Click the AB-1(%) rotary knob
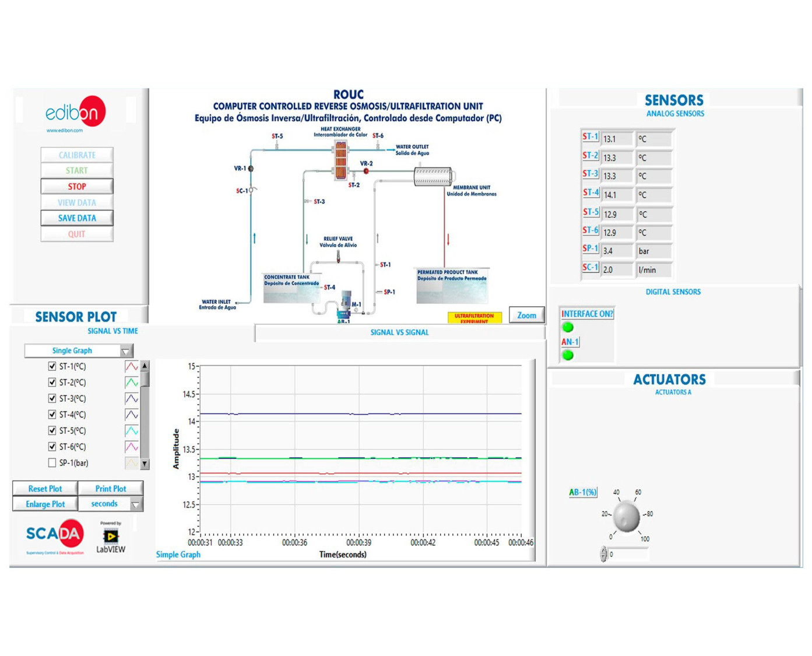This screenshot has width=812, height=656. [627, 515]
